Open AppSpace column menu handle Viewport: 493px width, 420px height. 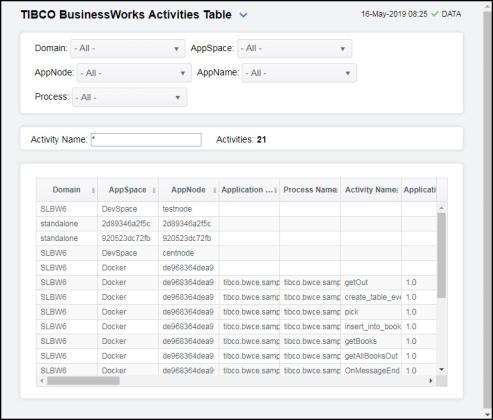pyautogui.click(x=154, y=190)
